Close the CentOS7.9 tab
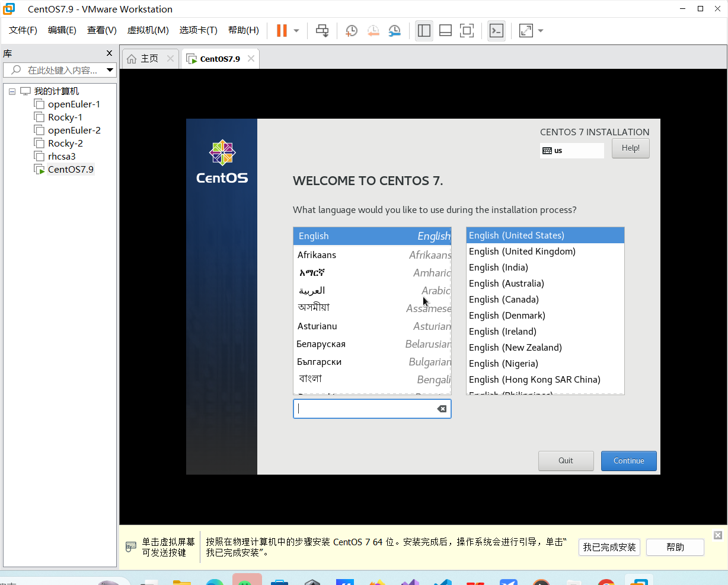 click(x=251, y=59)
